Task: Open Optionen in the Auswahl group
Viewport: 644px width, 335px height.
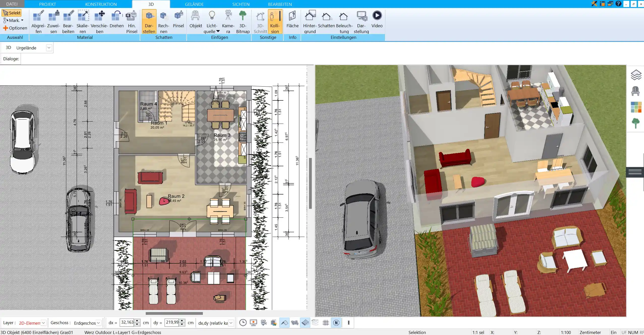Action: 15,28
